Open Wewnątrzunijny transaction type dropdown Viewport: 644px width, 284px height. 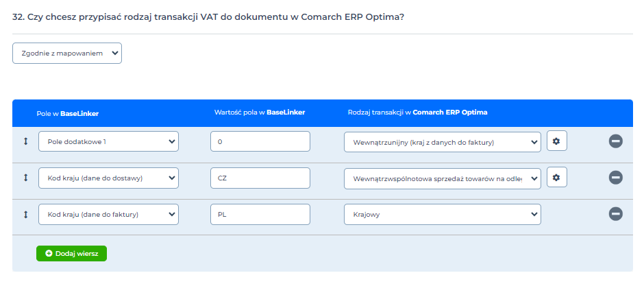443,142
